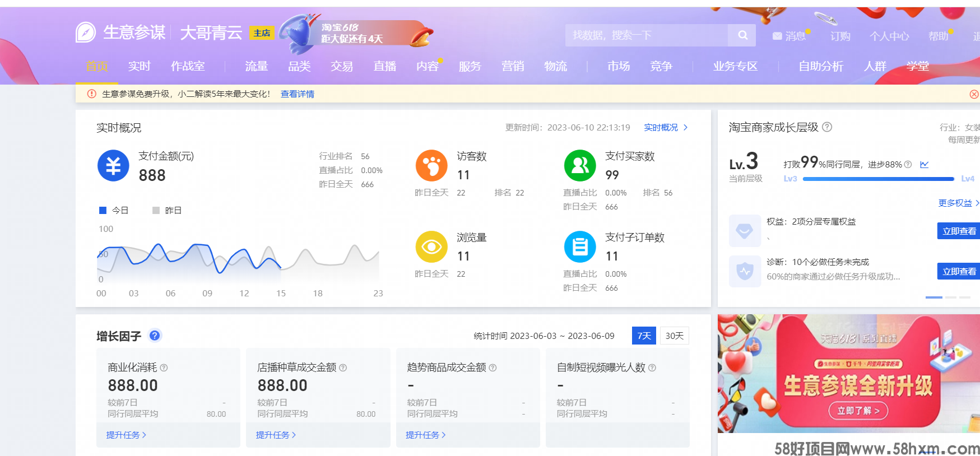The width and height of the screenshot is (980, 456).
Task: Click help icon beside 趋势商品成交金额
Action: pyautogui.click(x=493, y=368)
